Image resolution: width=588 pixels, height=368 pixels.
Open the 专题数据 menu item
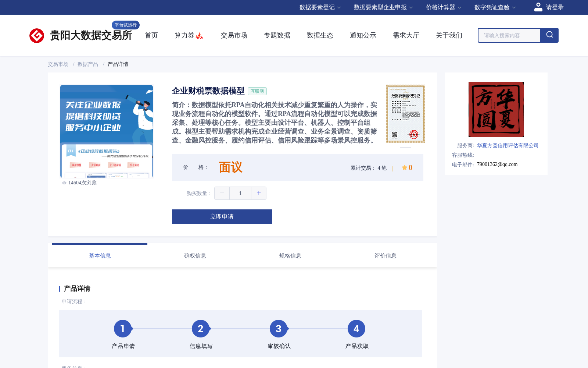277,35
